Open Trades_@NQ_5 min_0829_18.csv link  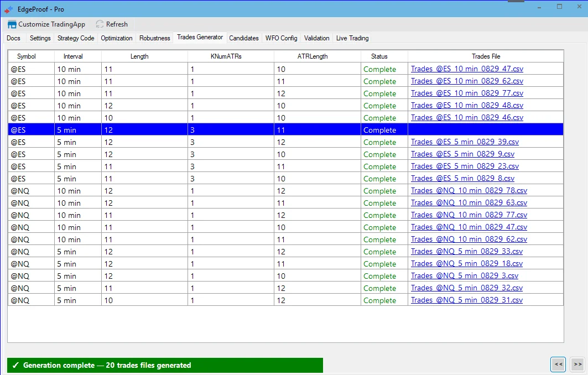pos(466,264)
